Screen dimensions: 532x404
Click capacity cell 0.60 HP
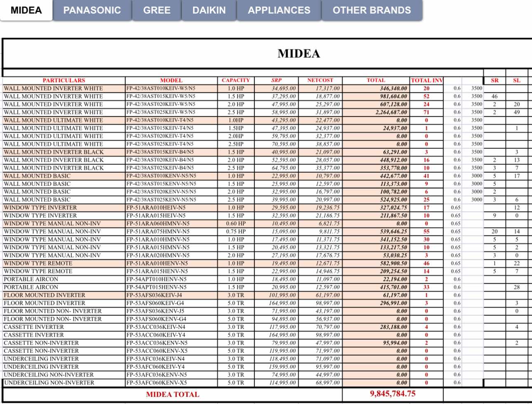[x=236, y=223]
